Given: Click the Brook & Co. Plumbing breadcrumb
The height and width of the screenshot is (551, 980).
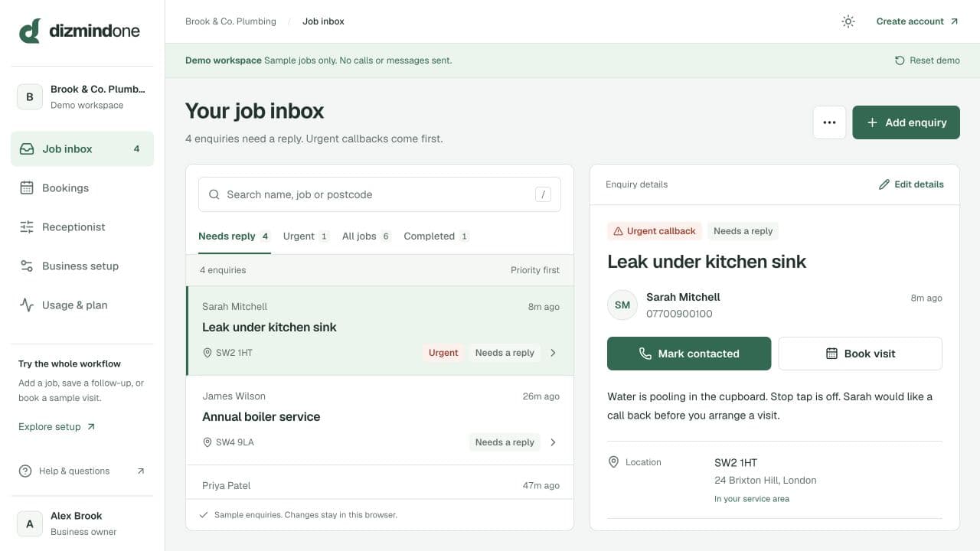Looking at the screenshot, I should coord(230,21).
